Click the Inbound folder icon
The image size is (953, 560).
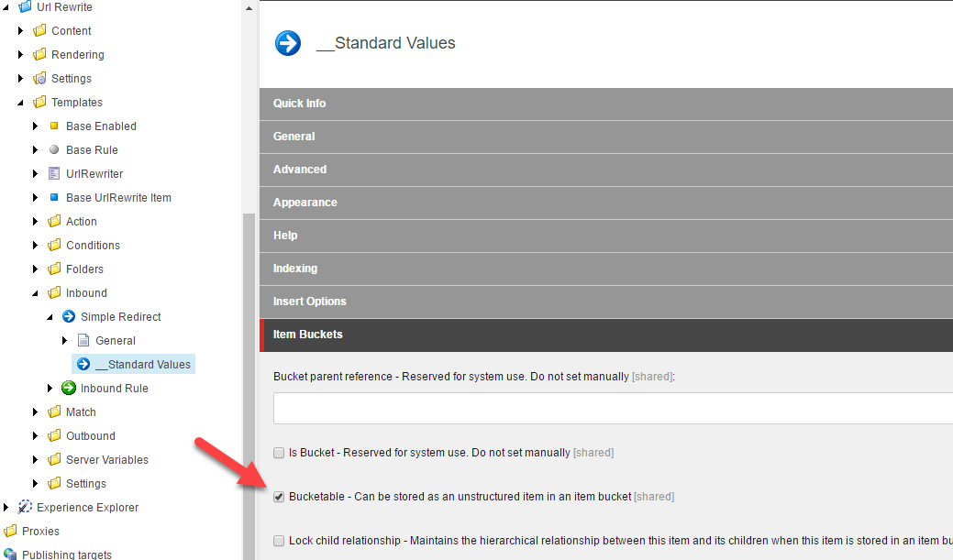[54, 292]
